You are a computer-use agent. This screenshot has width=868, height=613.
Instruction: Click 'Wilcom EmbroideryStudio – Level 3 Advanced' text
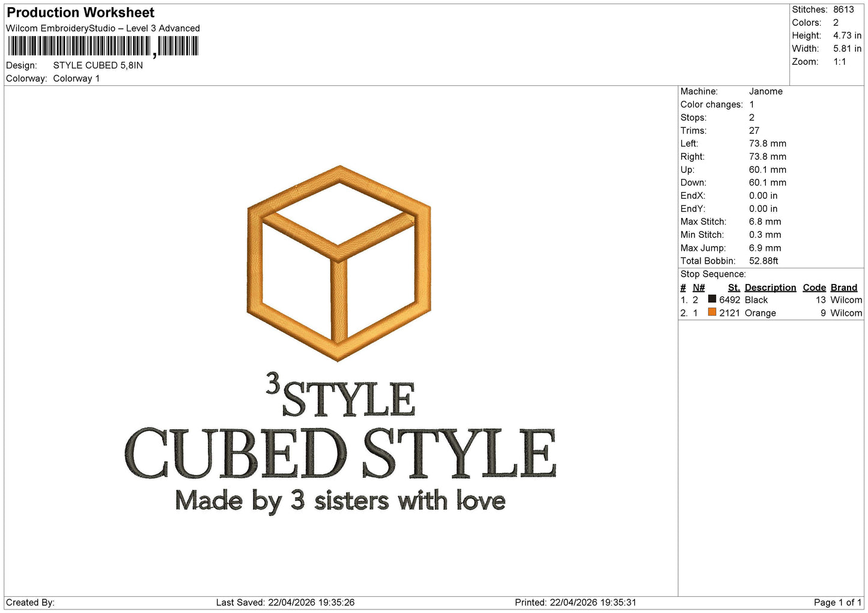tap(103, 28)
